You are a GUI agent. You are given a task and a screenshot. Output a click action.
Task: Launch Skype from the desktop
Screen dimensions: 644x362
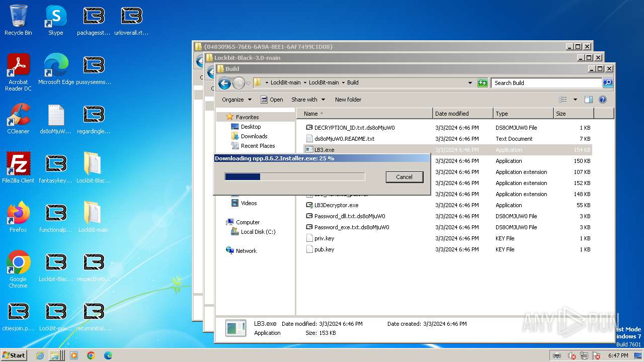[55, 20]
